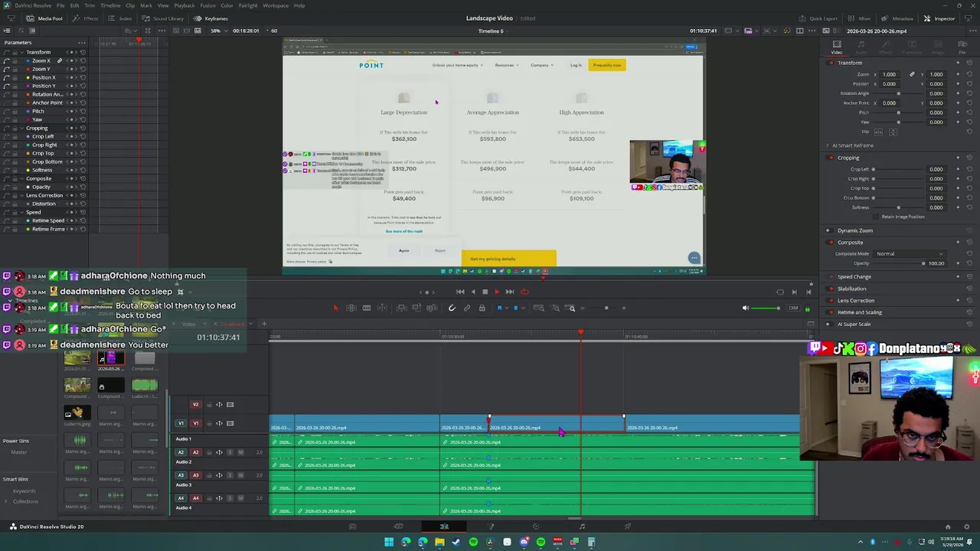Click the blue Flag clip icon
The height and width of the screenshot is (551, 980).
pyautogui.click(x=499, y=308)
